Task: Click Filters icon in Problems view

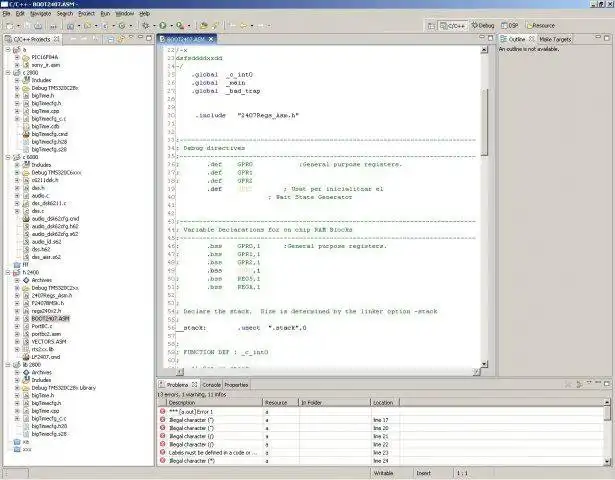Action: [579, 384]
